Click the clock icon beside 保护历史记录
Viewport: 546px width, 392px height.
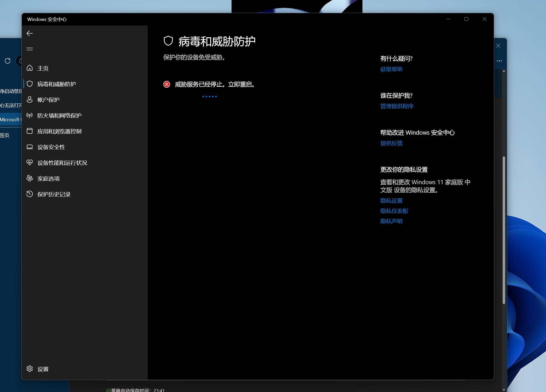pos(30,194)
